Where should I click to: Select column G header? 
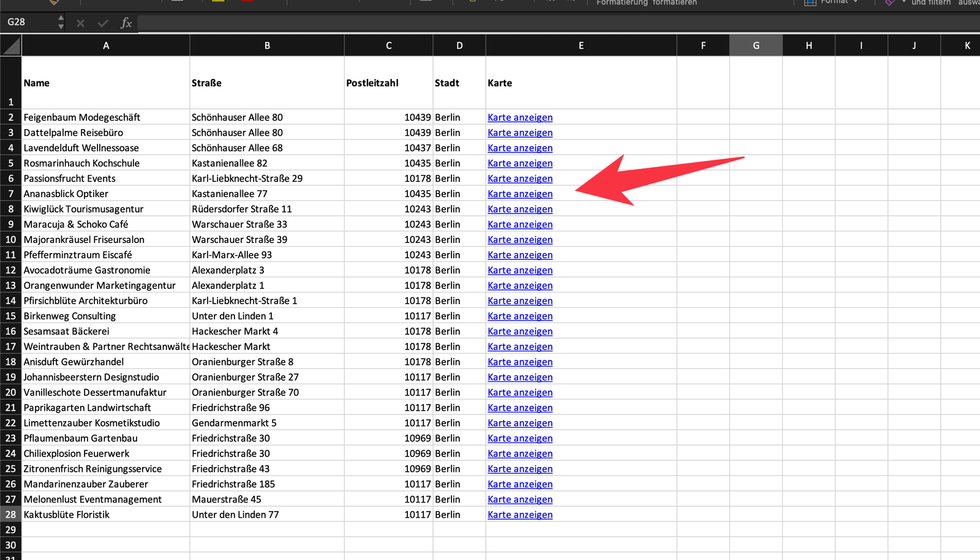click(x=756, y=45)
